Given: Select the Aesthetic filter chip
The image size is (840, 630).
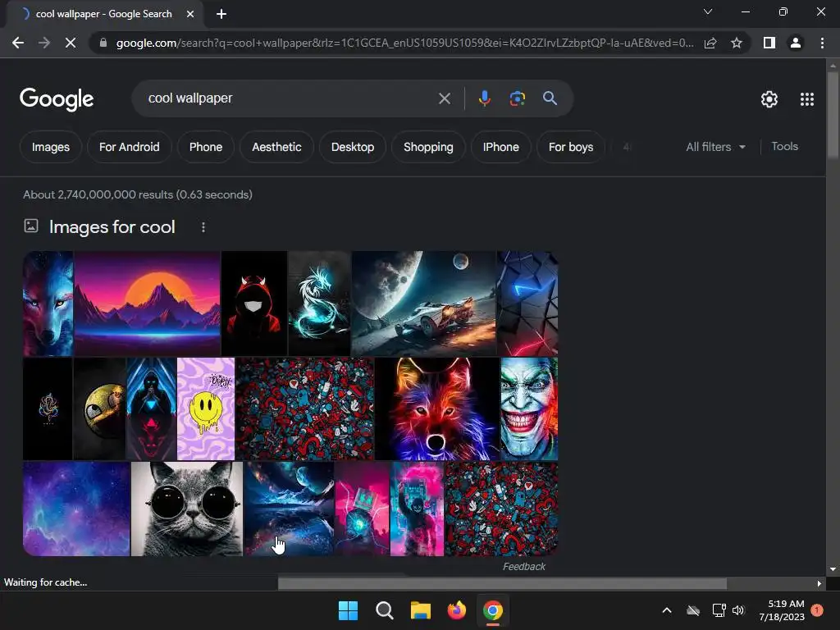Looking at the screenshot, I should [276, 147].
